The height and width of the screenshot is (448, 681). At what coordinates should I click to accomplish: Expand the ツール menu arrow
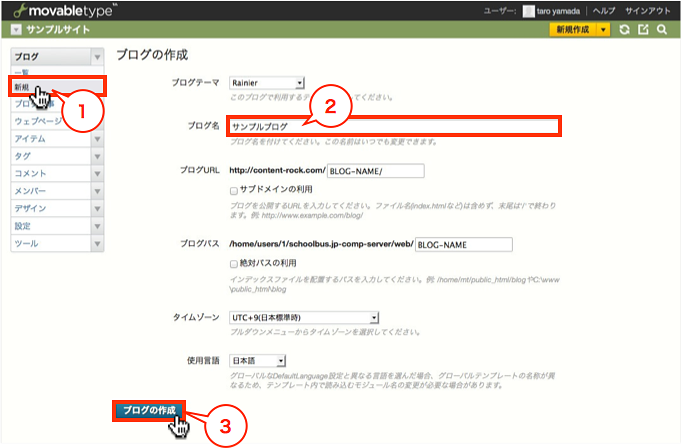97,244
